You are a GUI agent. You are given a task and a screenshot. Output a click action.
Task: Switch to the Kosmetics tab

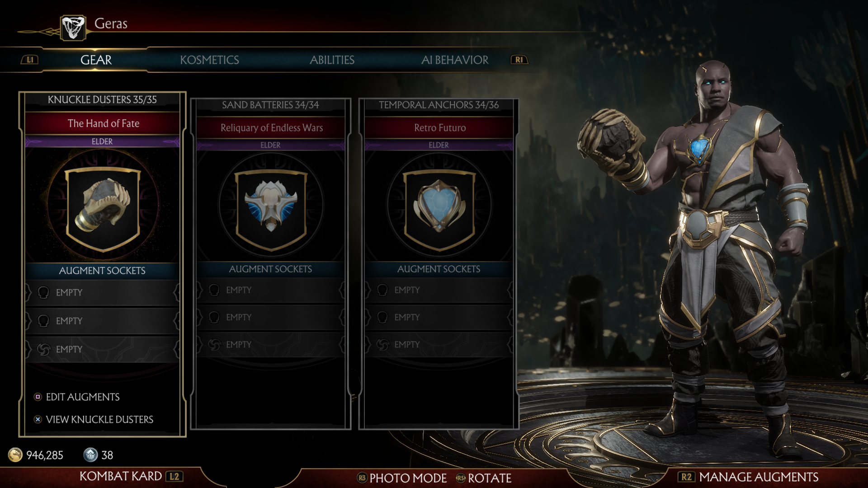point(209,60)
